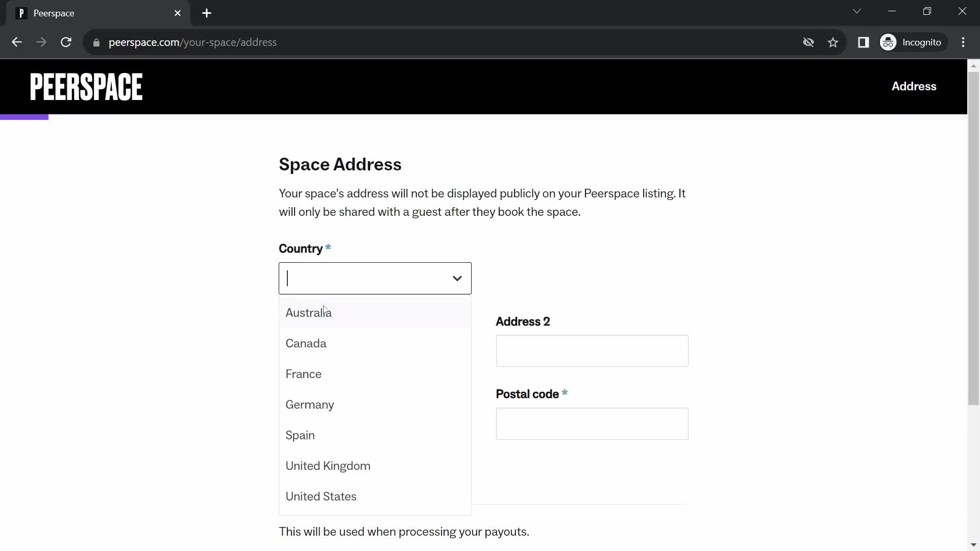The image size is (980, 551).
Task: Open a new browser tab
Action: [207, 13]
